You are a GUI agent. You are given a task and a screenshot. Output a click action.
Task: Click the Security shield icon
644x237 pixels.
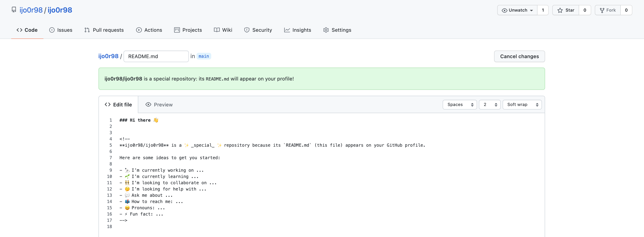[x=247, y=30]
